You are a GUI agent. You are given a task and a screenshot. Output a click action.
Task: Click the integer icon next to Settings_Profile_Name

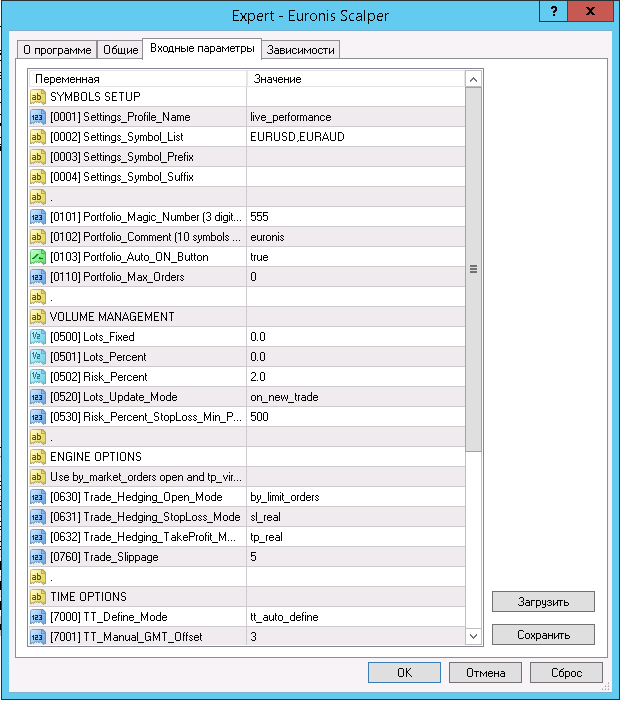pyautogui.click(x=38, y=117)
